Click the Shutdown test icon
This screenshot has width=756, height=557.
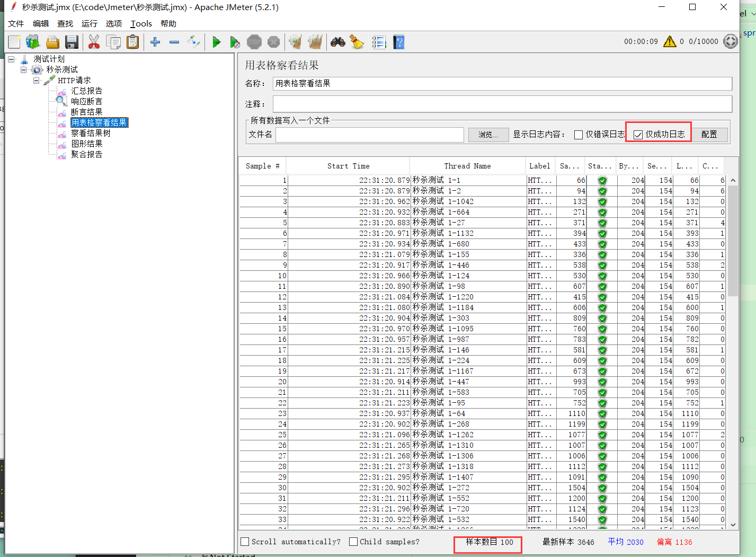(273, 42)
